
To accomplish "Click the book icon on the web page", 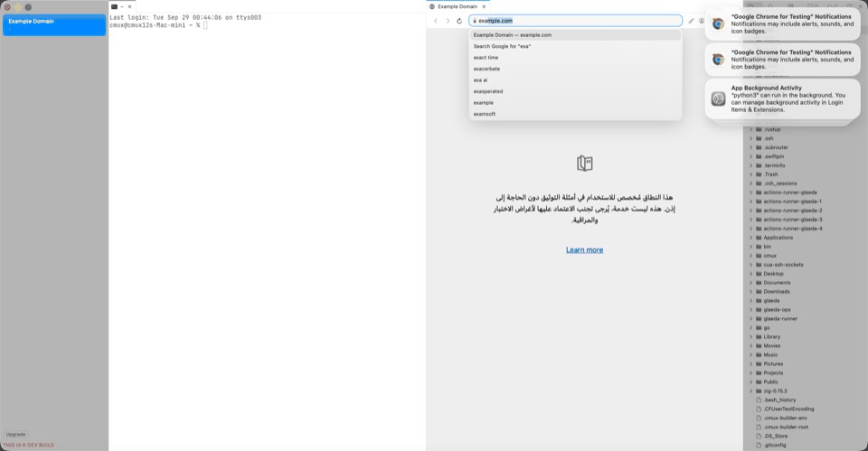I will pyautogui.click(x=585, y=164).
